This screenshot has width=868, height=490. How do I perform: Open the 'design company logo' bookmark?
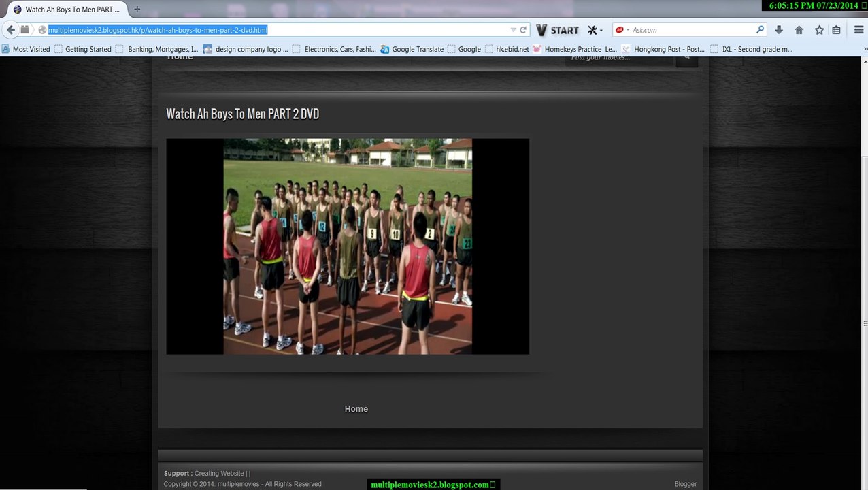[246, 49]
